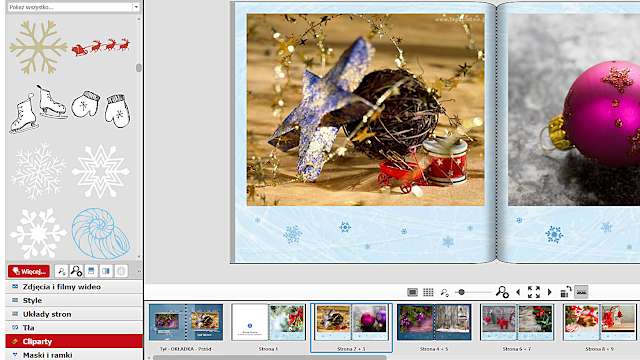Click the red Więcej... button
This screenshot has width=640, height=360.
[29, 271]
